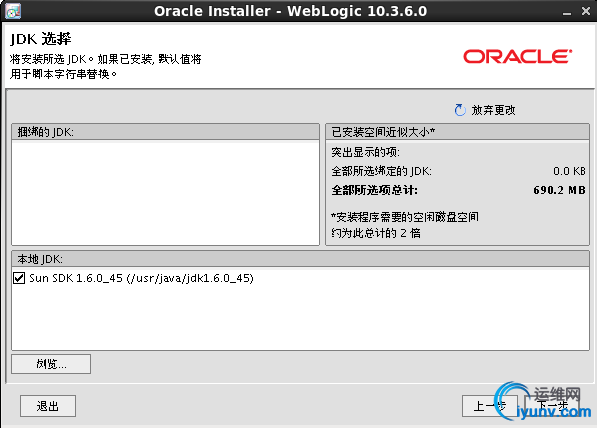
Task: Click the 本地 JDK panel header
Action: [300, 259]
